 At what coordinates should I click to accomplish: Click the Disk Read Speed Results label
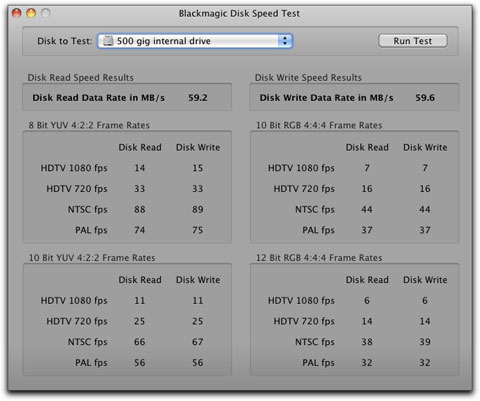tap(80, 78)
